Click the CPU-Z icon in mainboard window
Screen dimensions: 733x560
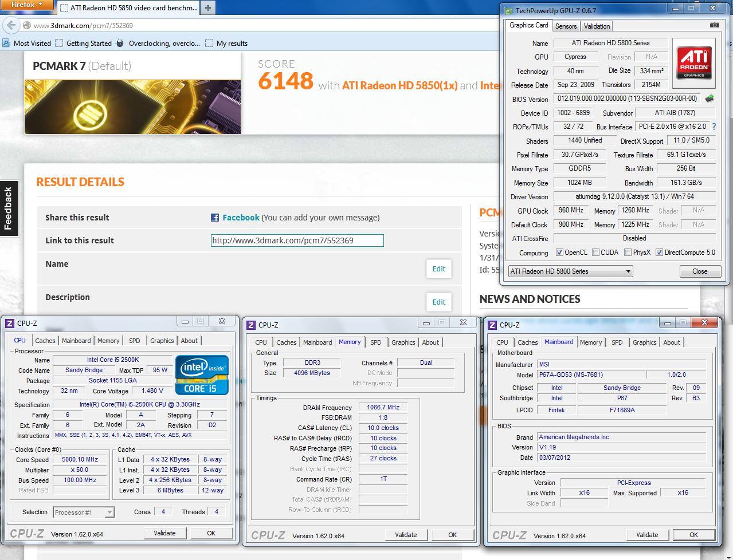tap(492, 325)
